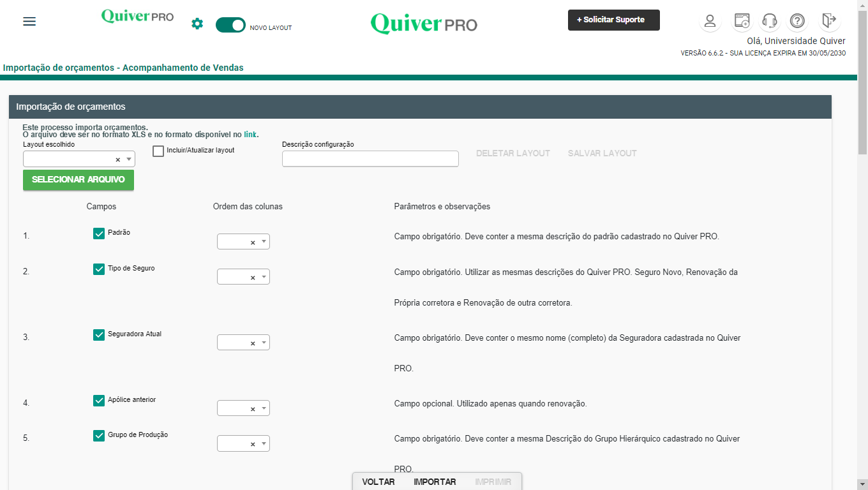Expand the Layout escolhido dropdown

click(x=129, y=159)
